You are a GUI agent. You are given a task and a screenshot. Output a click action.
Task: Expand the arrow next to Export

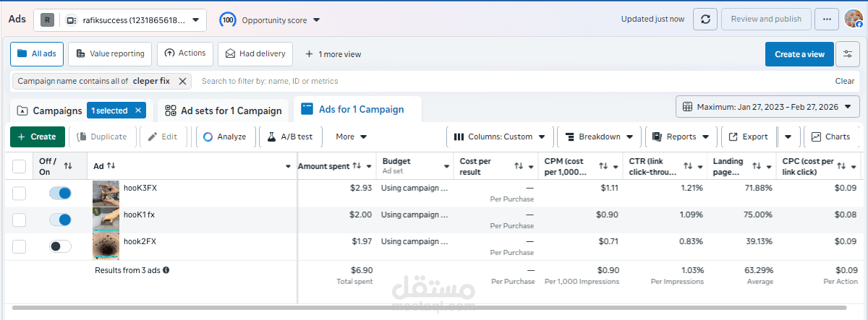(788, 137)
